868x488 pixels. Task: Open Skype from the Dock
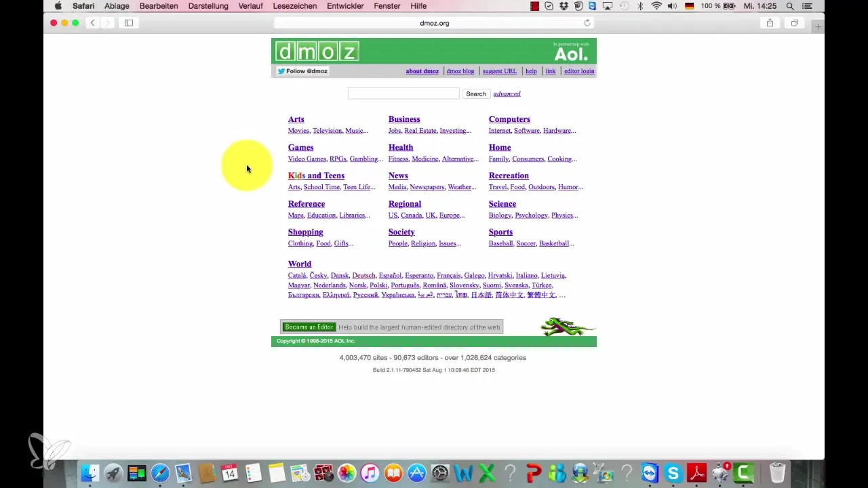673,472
